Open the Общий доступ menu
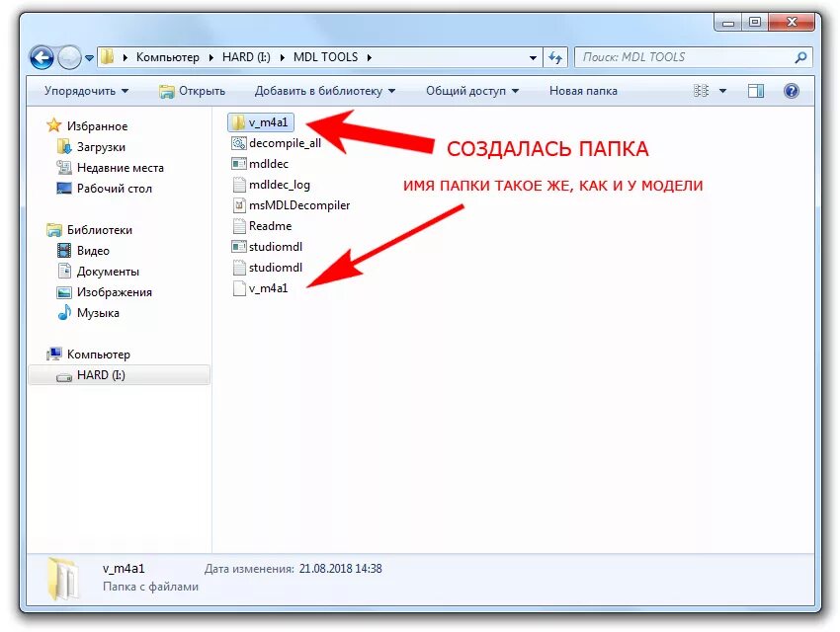Viewport: 840px width, 632px height. click(x=472, y=91)
